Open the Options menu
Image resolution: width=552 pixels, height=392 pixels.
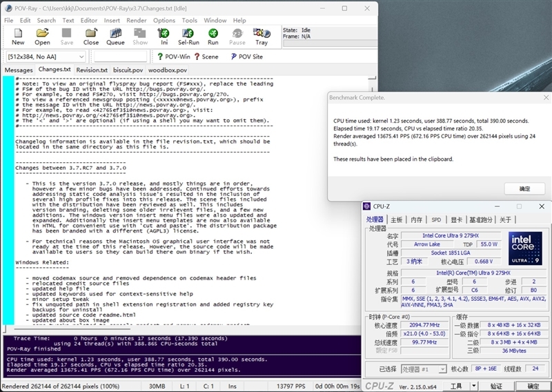(x=164, y=21)
